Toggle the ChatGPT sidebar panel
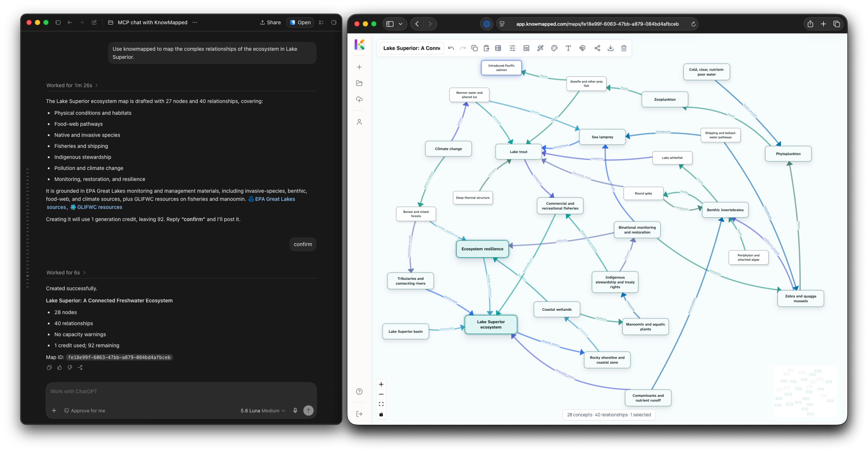Viewport: 868px width, 452px height. 58,22
